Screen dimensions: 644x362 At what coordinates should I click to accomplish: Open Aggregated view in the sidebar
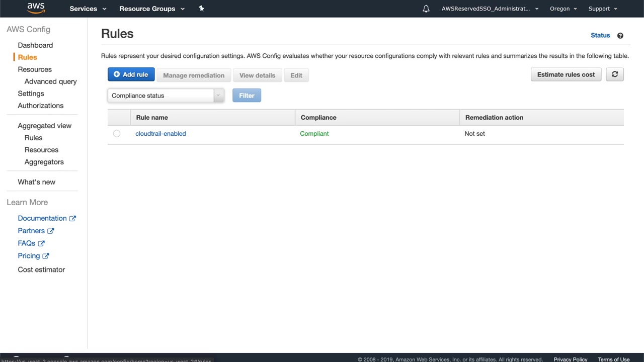click(x=45, y=126)
